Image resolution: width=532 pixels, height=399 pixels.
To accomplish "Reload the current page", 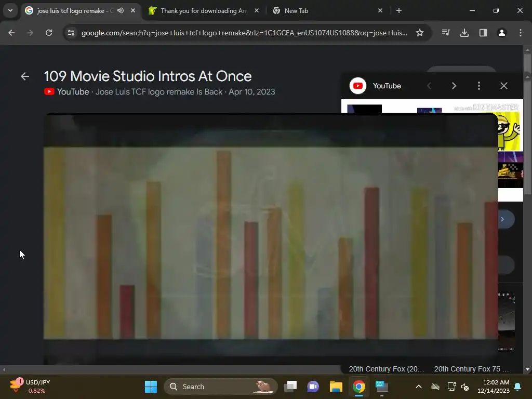I will click(49, 33).
